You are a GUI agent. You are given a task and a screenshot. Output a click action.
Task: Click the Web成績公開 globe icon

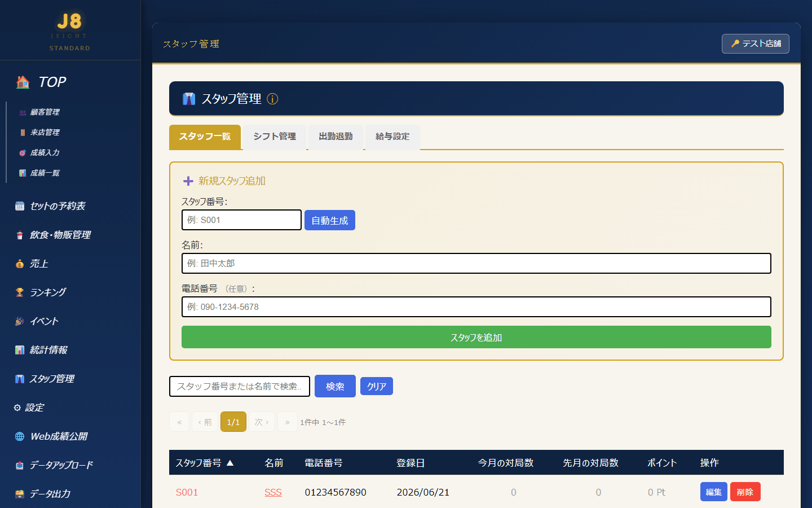coord(20,436)
